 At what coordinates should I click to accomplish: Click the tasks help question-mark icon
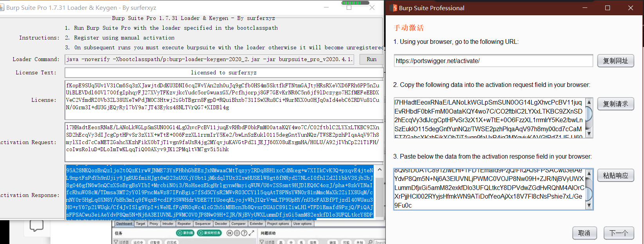click(244, 233)
